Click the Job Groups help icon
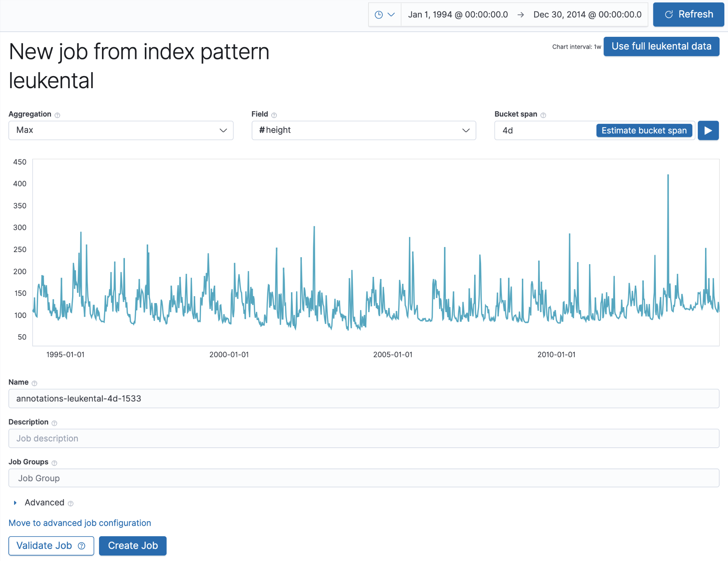 click(54, 463)
